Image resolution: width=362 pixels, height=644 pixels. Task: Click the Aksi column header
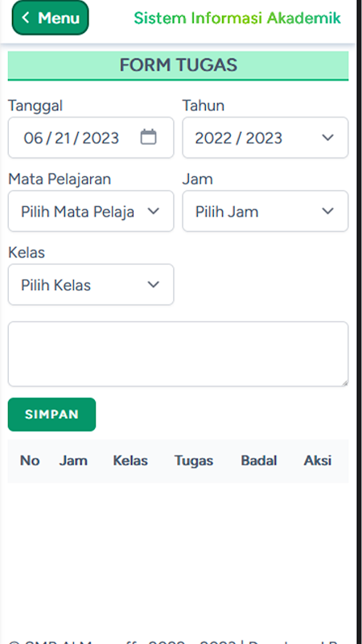click(318, 460)
